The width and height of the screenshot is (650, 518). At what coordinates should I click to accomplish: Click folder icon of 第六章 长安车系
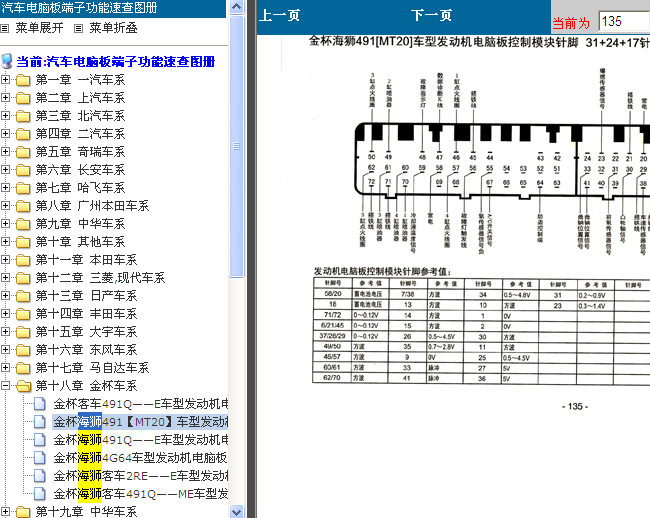23,170
